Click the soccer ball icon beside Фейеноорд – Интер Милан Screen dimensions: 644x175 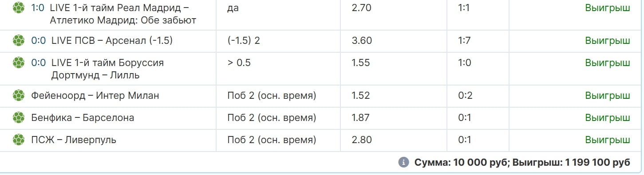(19, 96)
